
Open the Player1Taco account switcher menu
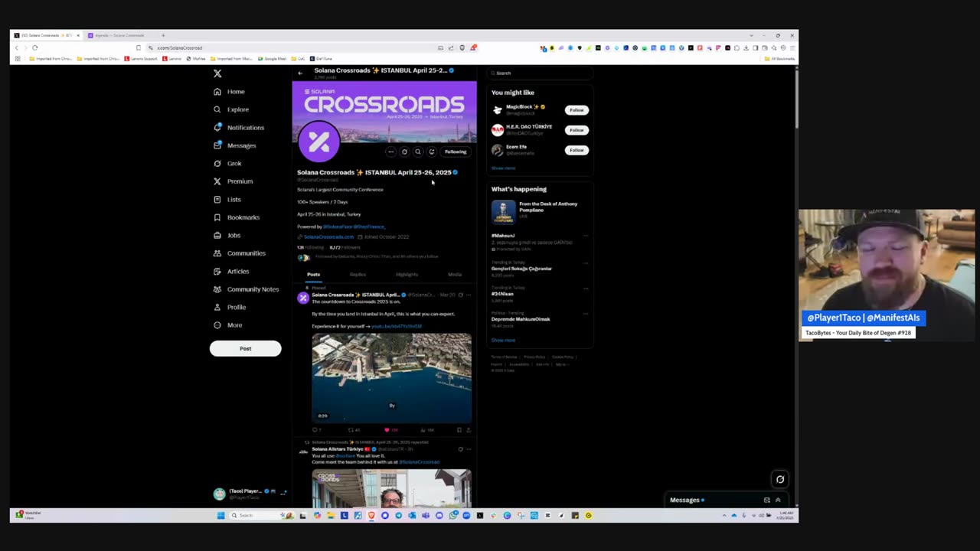249,494
